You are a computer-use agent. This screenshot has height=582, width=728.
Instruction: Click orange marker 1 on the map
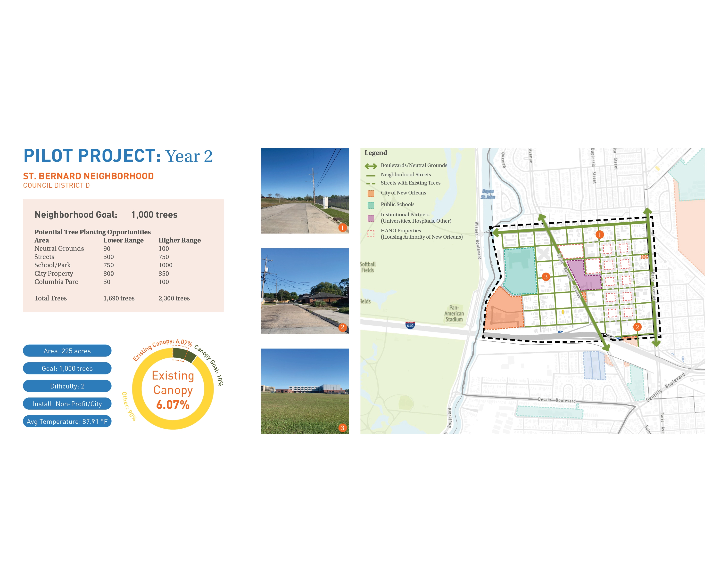[599, 234]
